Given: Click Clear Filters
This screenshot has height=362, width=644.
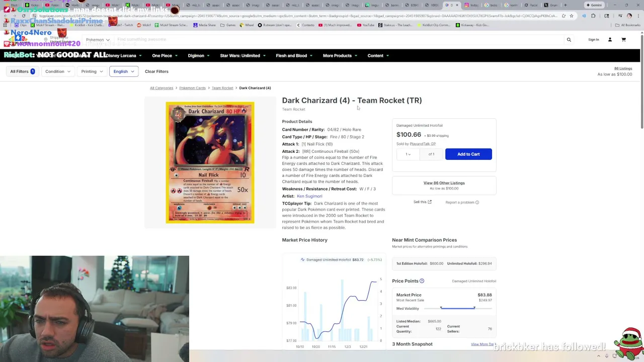Looking at the screenshot, I should click(156, 71).
